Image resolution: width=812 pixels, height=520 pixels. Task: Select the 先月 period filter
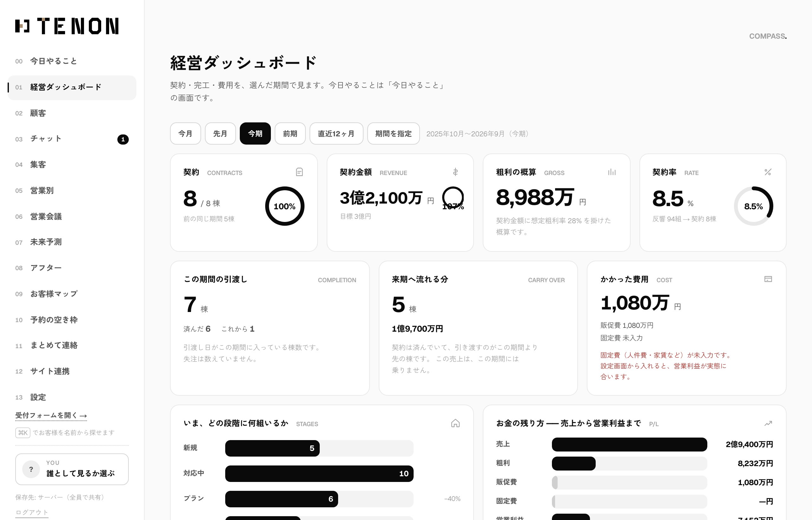(220, 134)
